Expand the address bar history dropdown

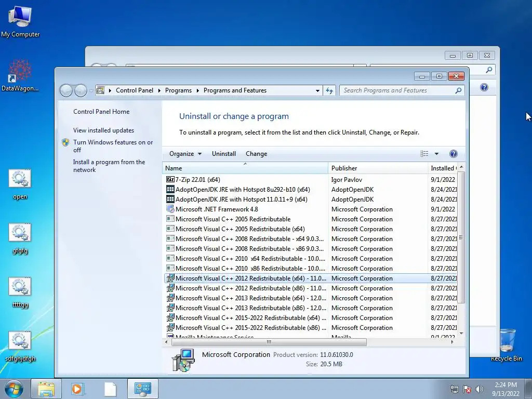tap(317, 90)
